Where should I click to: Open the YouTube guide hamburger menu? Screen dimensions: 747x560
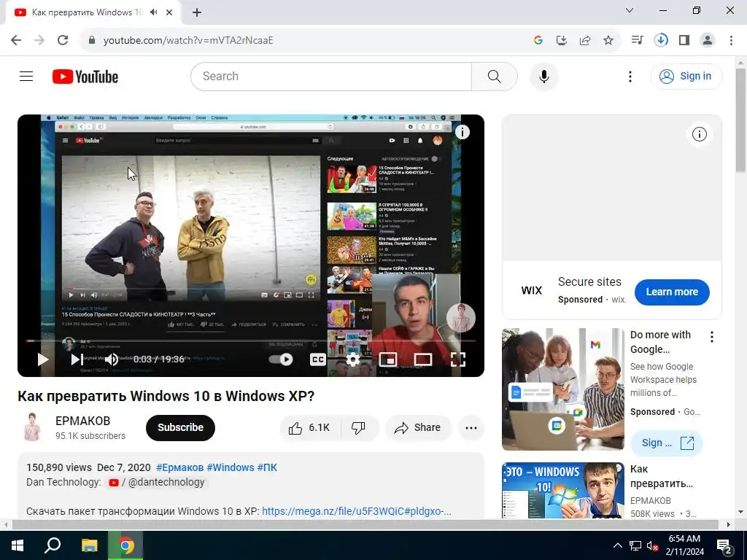tap(26, 76)
